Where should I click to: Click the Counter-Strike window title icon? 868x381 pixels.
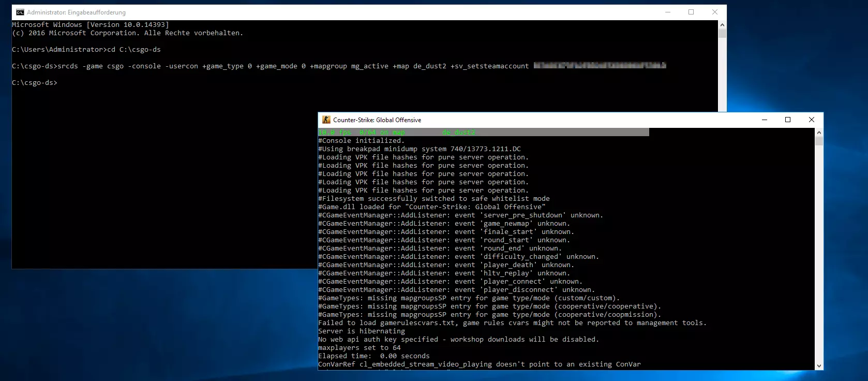pos(326,120)
